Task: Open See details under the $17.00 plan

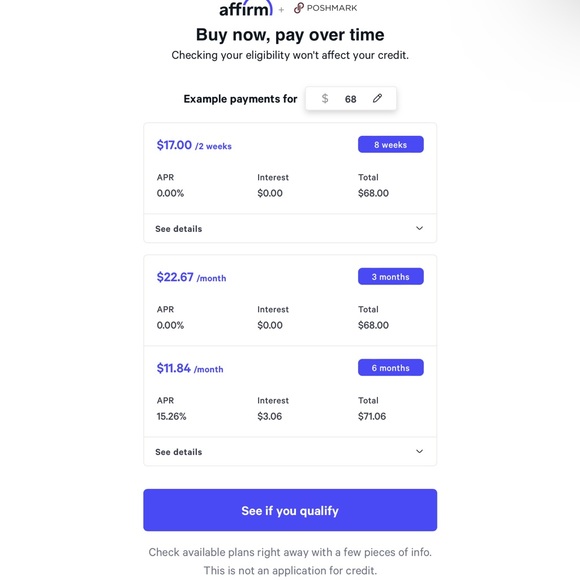Action: (x=179, y=229)
